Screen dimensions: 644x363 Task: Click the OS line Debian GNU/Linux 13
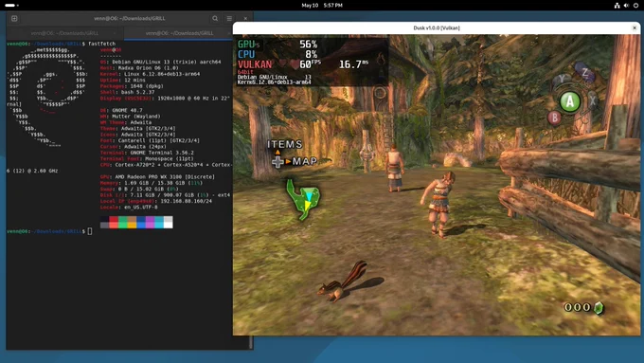(161, 62)
